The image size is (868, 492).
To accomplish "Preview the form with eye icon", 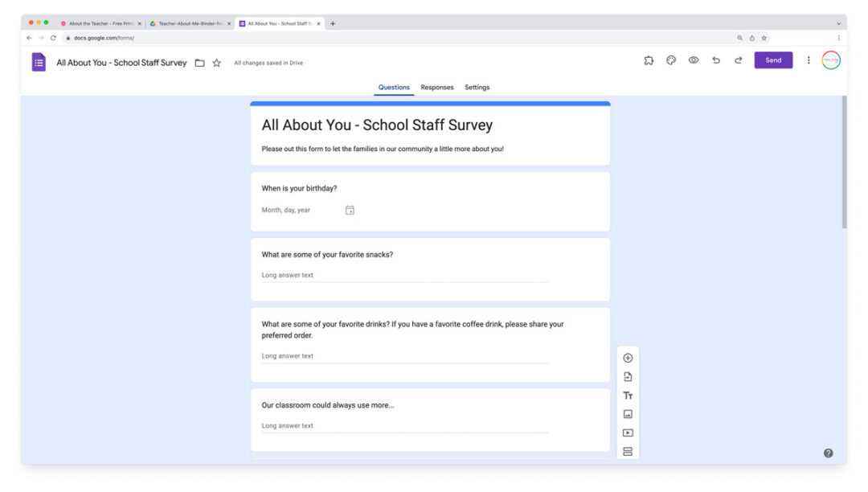I will 694,60.
